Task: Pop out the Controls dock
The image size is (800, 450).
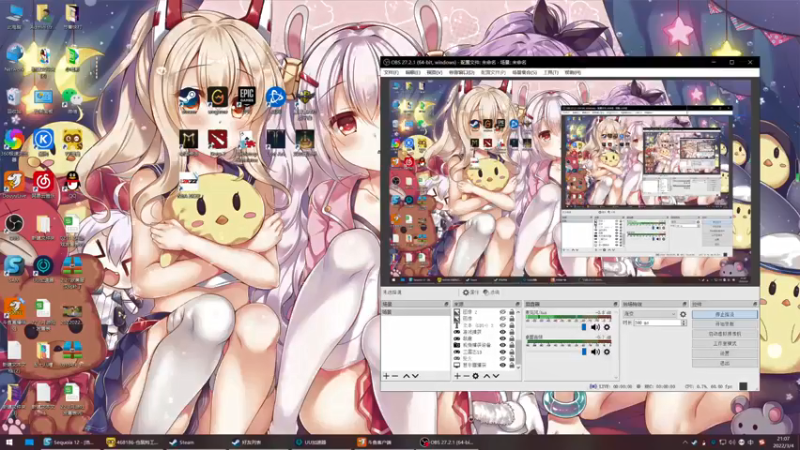Action: point(756,304)
